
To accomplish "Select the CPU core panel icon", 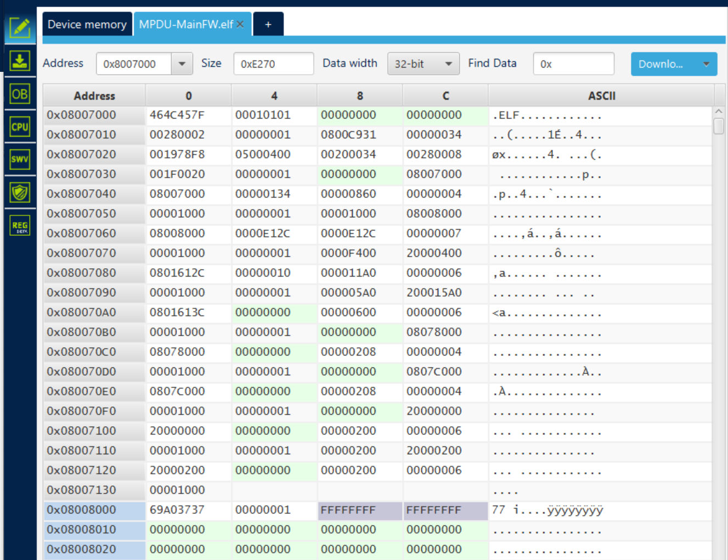I will (x=20, y=127).
